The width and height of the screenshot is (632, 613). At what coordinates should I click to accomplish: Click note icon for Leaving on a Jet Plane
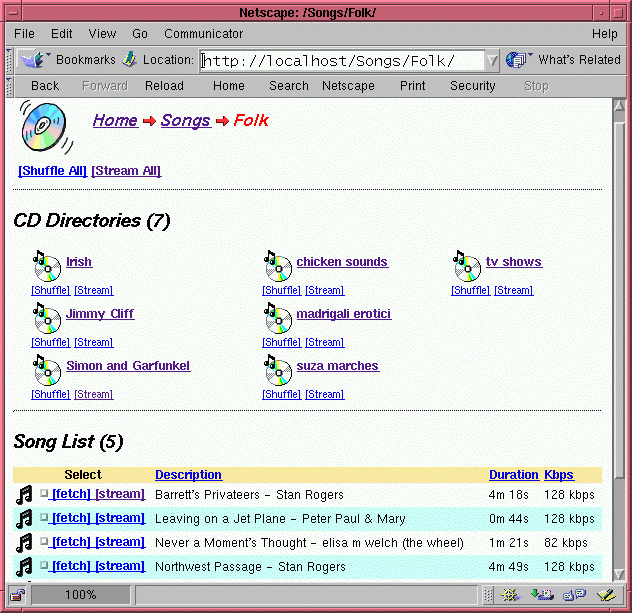(x=24, y=519)
